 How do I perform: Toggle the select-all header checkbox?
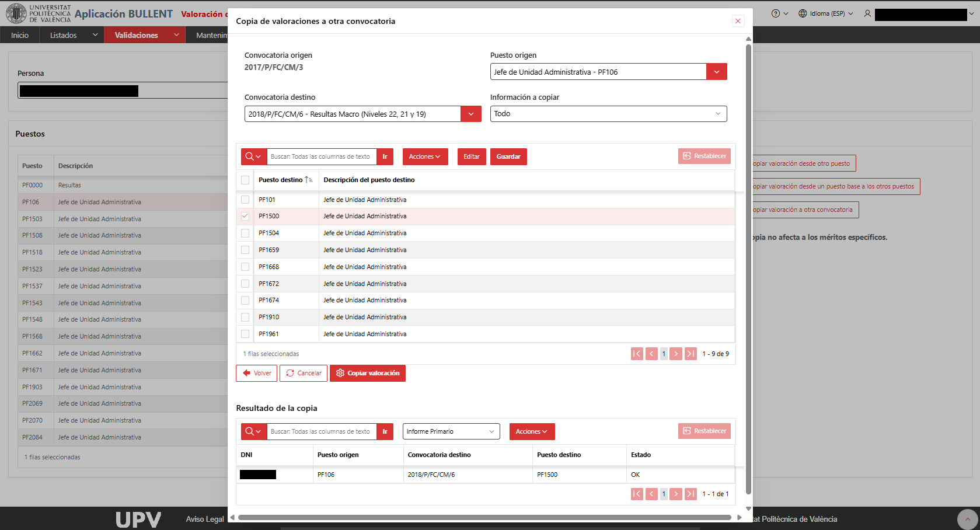coord(245,180)
